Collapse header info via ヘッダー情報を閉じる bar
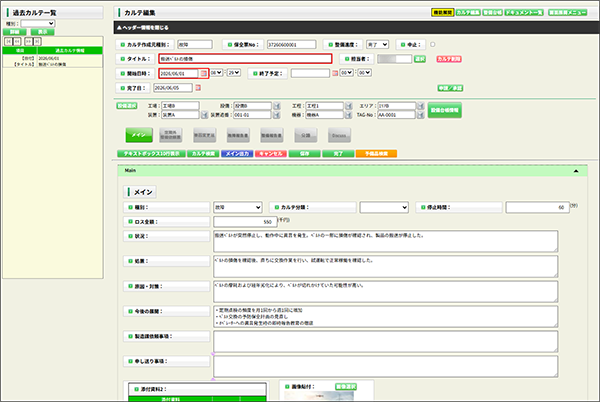The image size is (600, 402). point(357,28)
